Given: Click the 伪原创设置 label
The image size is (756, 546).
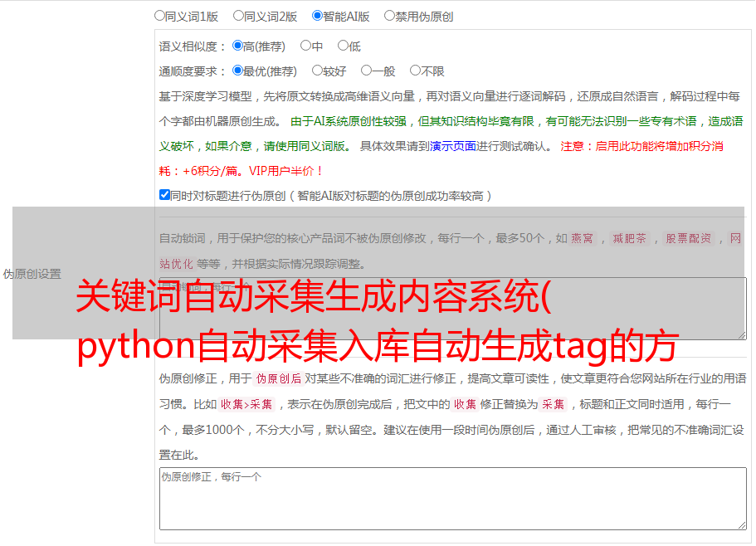Looking at the screenshot, I should (32, 274).
